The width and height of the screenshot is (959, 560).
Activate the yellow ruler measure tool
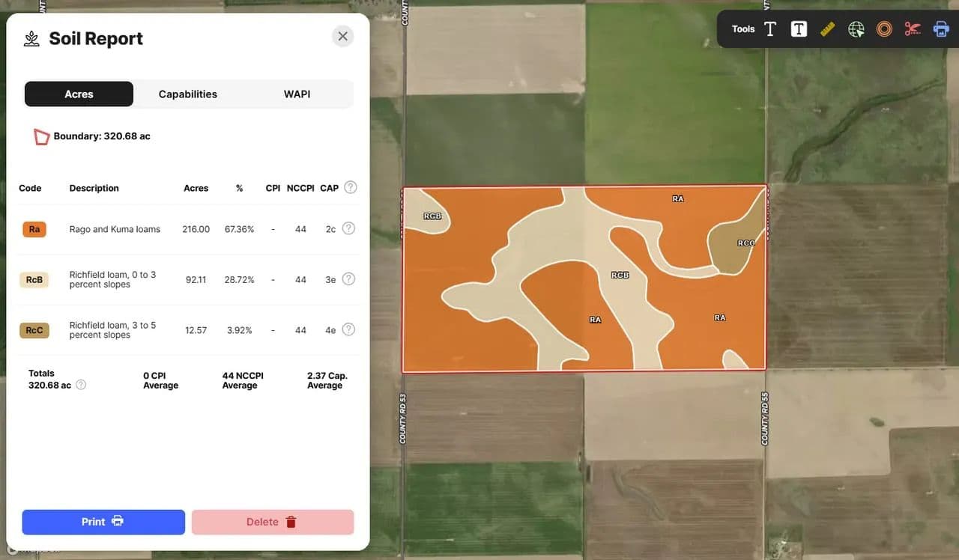click(827, 29)
